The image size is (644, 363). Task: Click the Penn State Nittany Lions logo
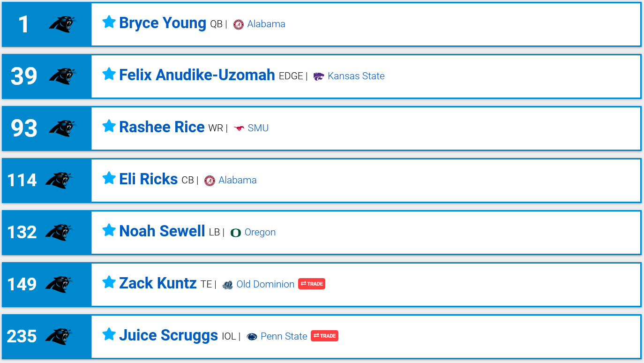pyautogui.click(x=252, y=337)
